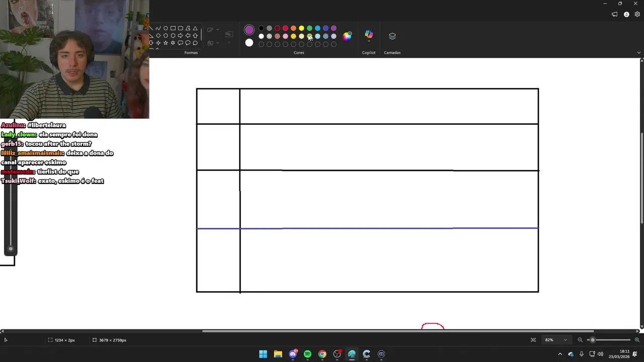The image size is (644, 362).
Task: Select the curve shape tool
Action: pos(158,28)
